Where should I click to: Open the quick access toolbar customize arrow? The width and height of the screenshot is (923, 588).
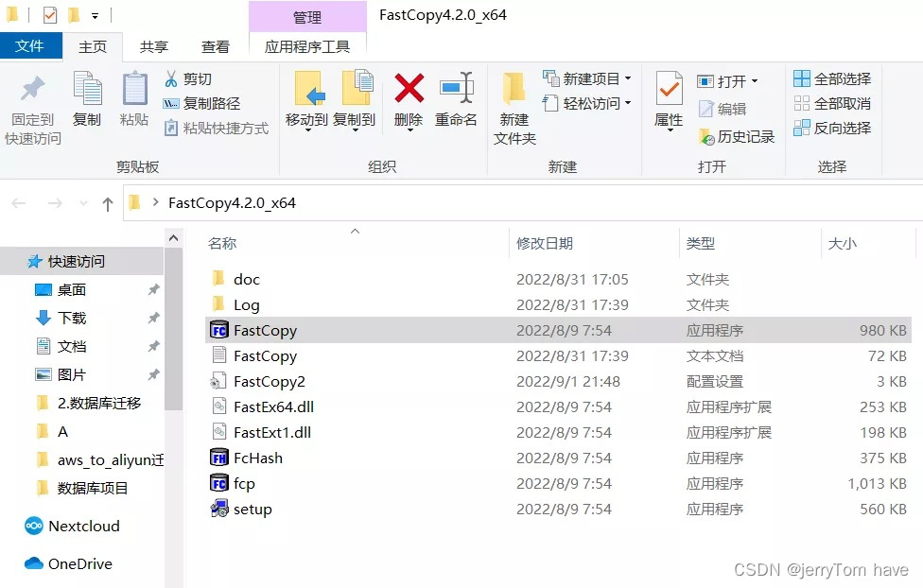(95, 16)
